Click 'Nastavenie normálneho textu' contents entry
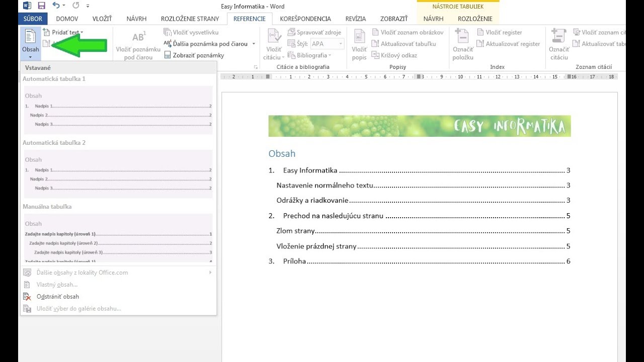The width and height of the screenshot is (644, 362). [423, 186]
